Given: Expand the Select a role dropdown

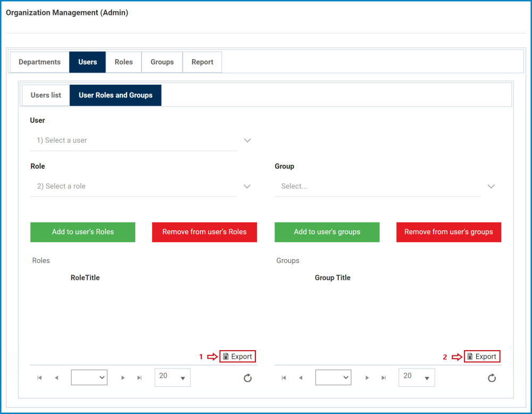Looking at the screenshot, I should (x=141, y=186).
